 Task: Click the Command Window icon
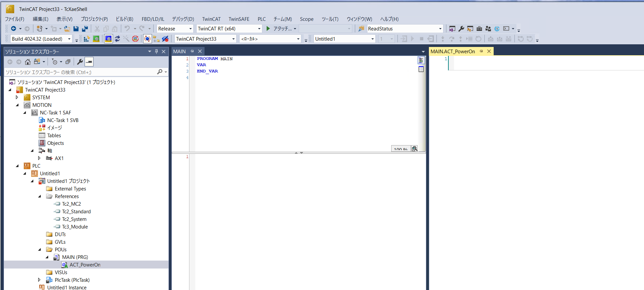[506, 29]
